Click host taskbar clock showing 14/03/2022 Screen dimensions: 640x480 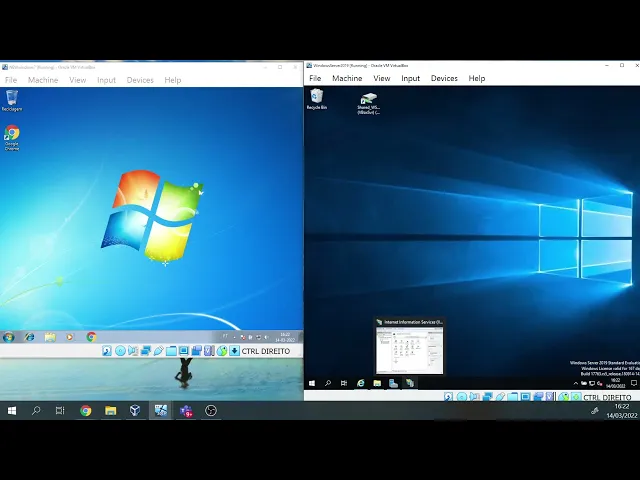tap(622, 411)
